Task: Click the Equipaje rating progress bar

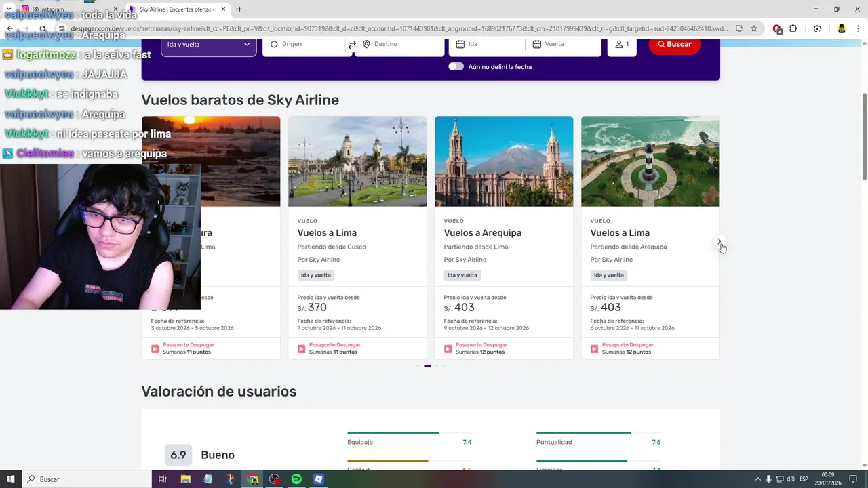Action: 410,432
